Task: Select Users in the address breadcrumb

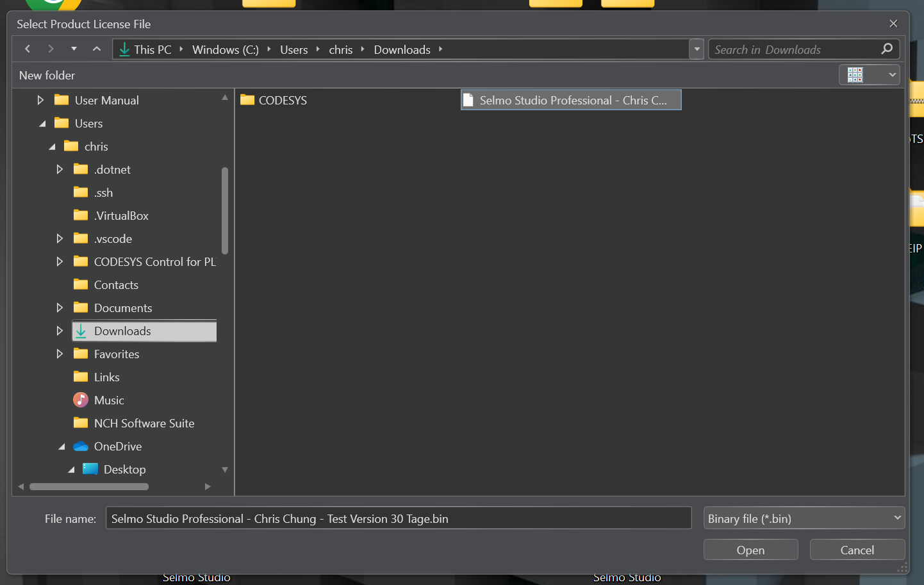Action: pyautogui.click(x=294, y=49)
